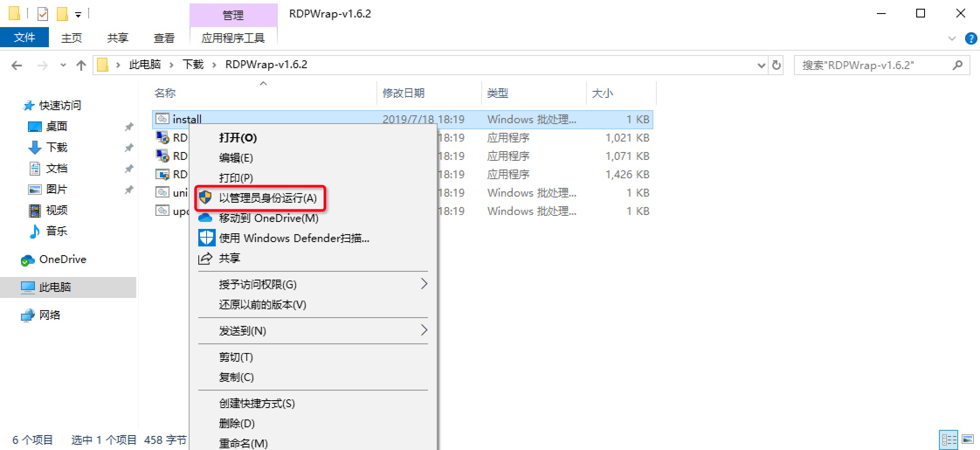Viewport: 980px width, 450px height.
Task: Switch to the 查看 tab
Action: 164,38
